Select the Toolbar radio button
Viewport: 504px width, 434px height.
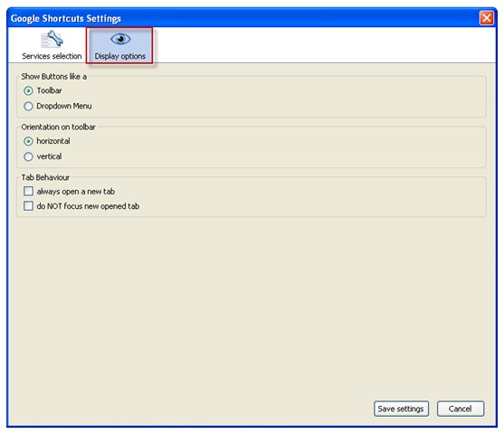point(28,91)
